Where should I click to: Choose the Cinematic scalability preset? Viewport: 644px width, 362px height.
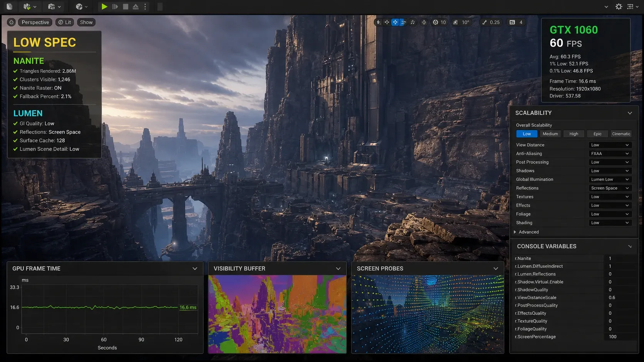(621, 134)
